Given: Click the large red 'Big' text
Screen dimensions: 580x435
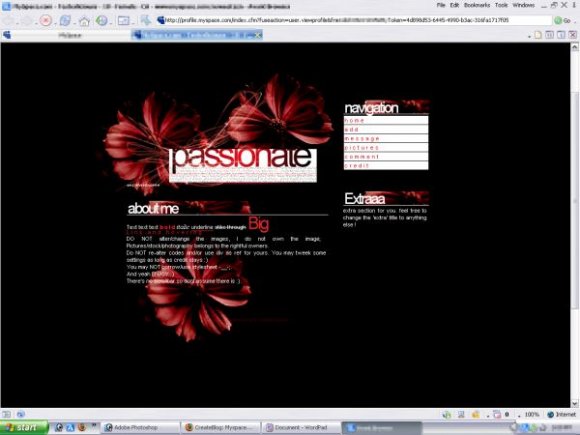Looking at the screenshot, I should tap(259, 224).
